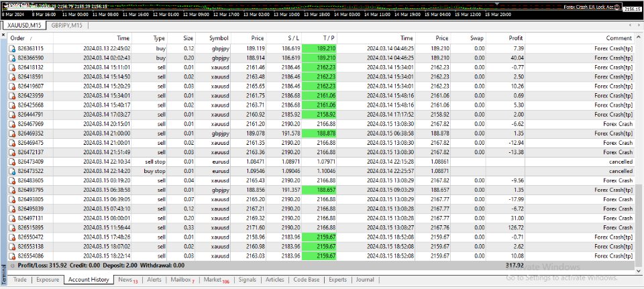Open the Code Base tab
Image resolution: width=644 pixels, height=289 pixels.
click(306, 280)
